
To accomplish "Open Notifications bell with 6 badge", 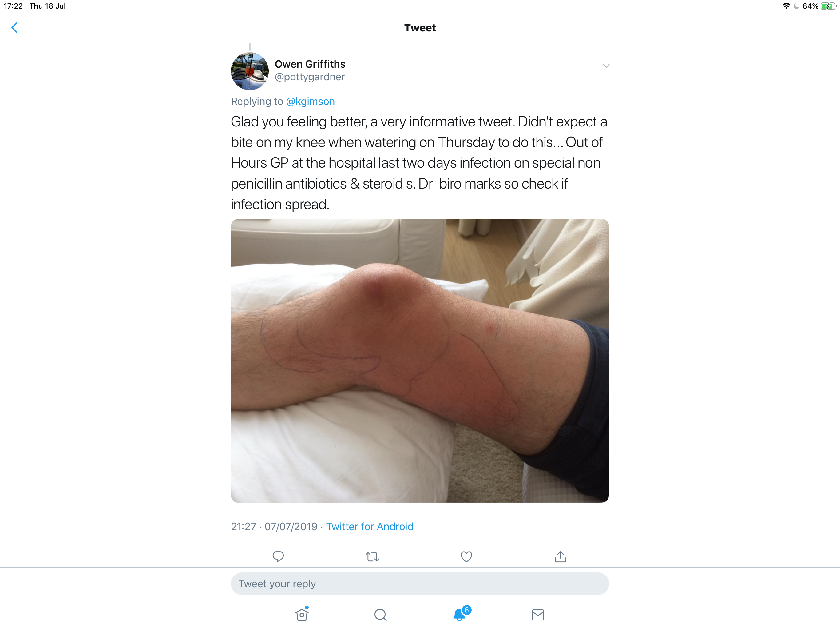I will tap(461, 613).
